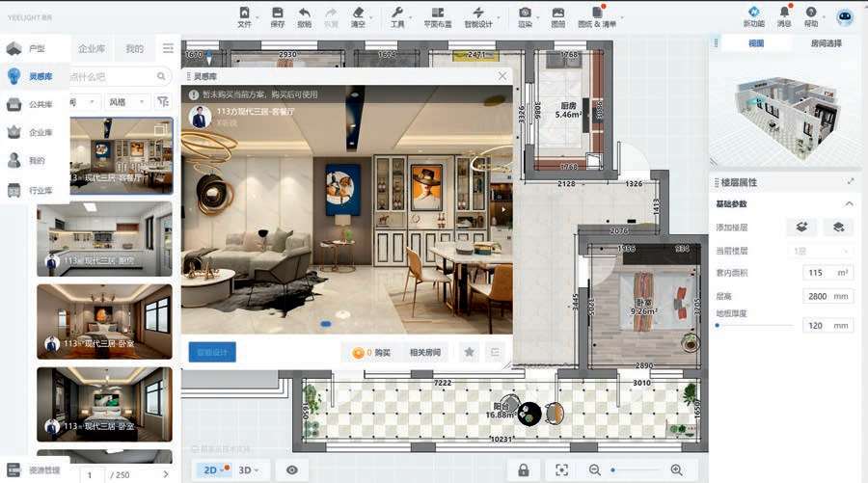The width and height of the screenshot is (868, 483).
Task: Click the 相关房间 button
Action: click(424, 352)
